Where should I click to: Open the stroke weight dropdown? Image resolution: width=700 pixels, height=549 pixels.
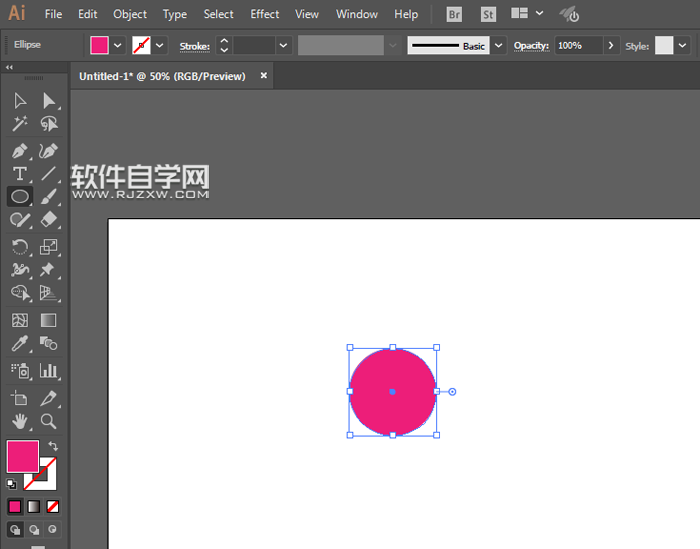pyautogui.click(x=284, y=46)
